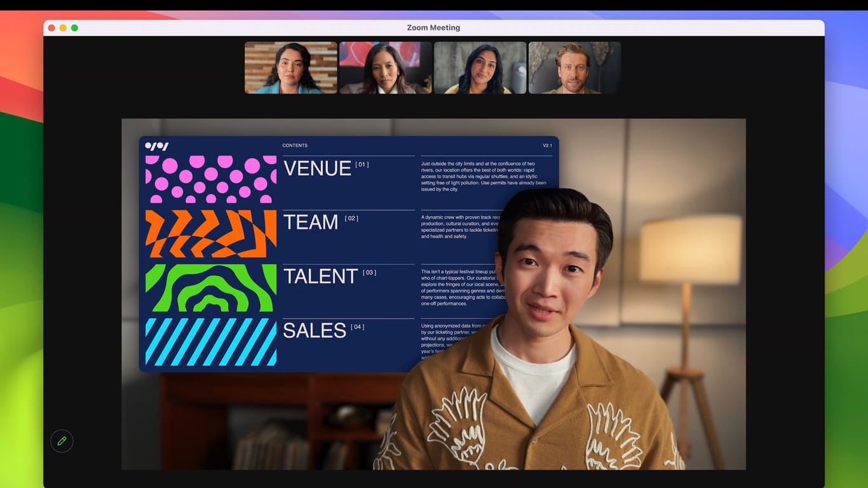Click the [ 02 ] section number
This screenshot has width=868, height=488.
[351, 219]
